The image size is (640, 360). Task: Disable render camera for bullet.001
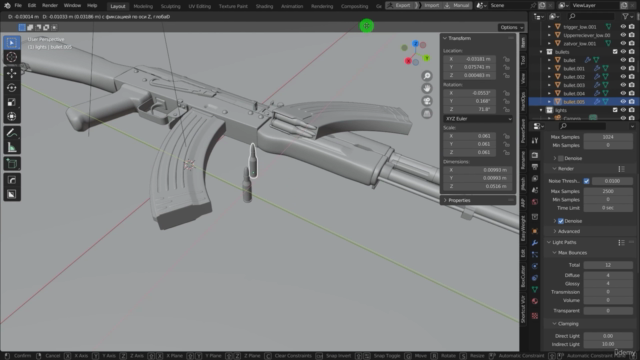pos(631,68)
